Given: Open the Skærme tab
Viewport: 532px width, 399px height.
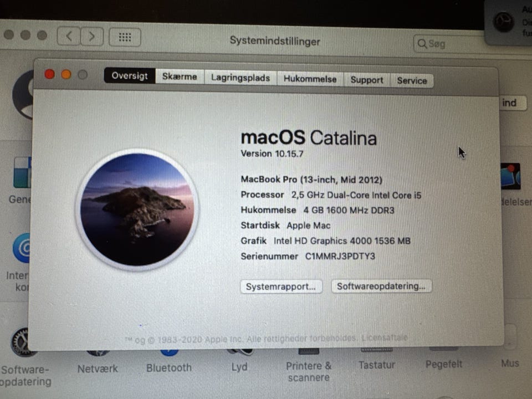Looking at the screenshot, I should coord(180,76).
